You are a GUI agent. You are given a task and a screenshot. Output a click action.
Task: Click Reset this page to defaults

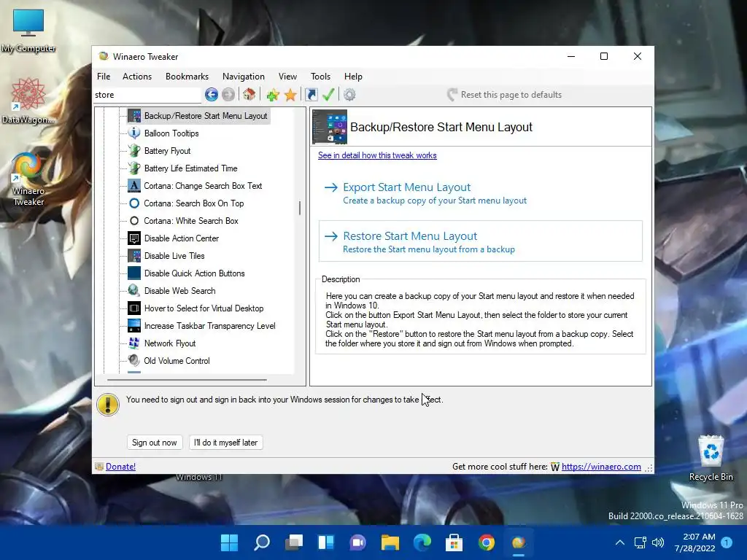coord(505,95)
